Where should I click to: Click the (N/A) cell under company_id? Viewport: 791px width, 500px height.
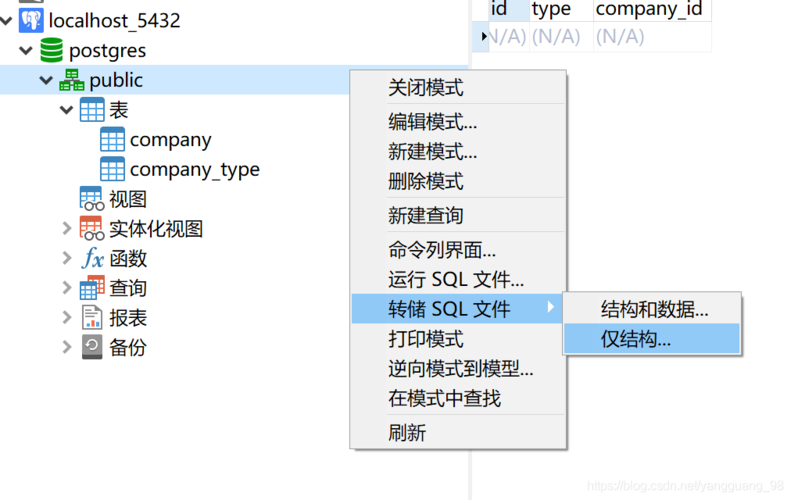click(x=652, y=36)
